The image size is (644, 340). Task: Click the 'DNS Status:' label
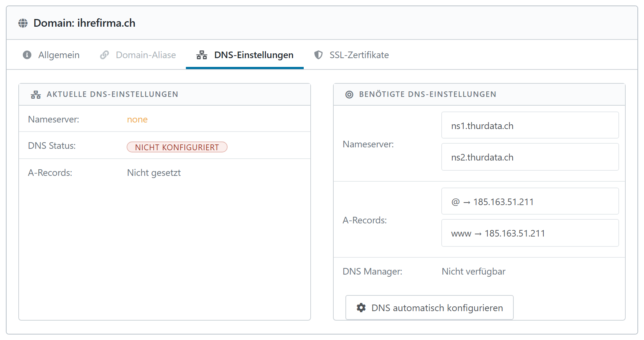pyautogui.click(x=52, y=146)
